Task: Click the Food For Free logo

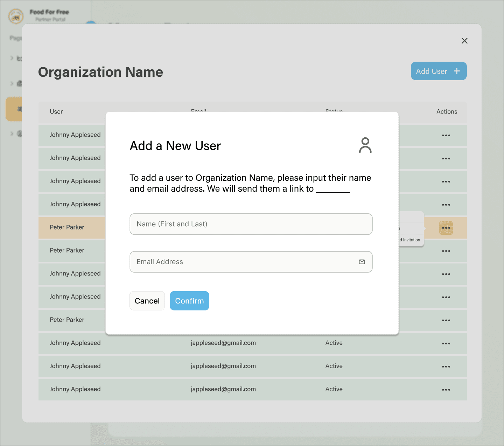Action: coord(16,16)
